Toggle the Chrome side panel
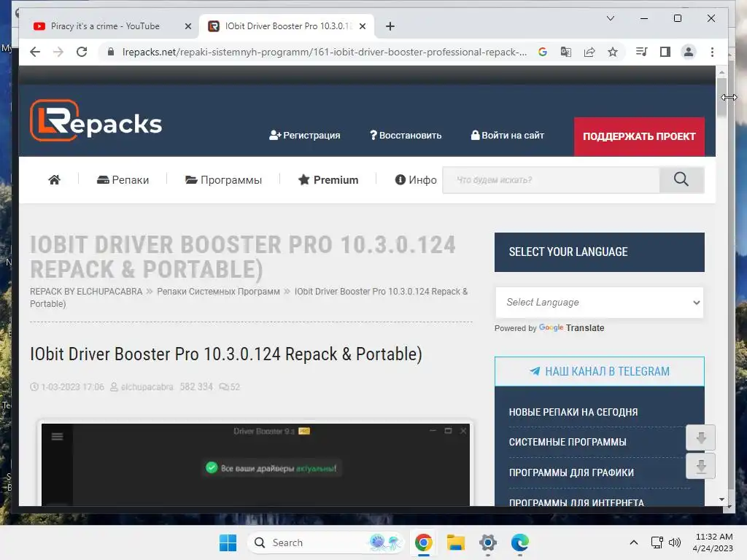Viewport: 747px width, 560px height. [x=665, y=52]
